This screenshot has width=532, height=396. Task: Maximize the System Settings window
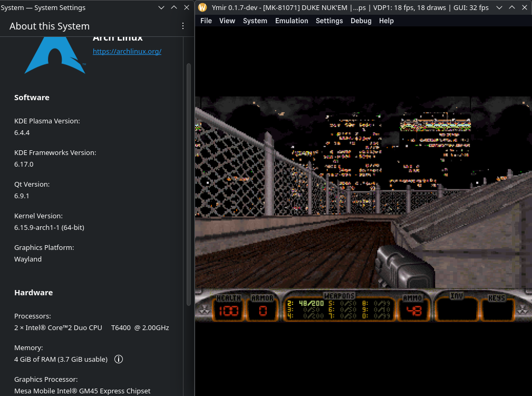174,7
